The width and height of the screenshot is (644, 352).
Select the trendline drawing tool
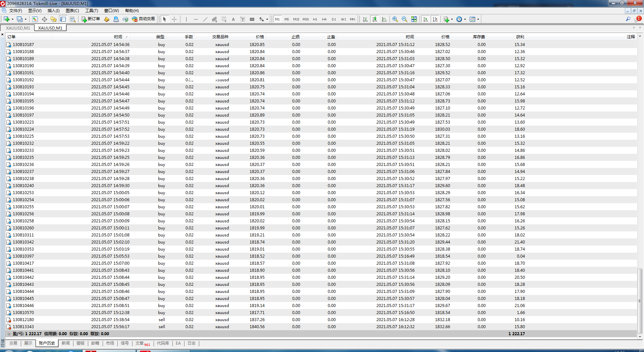pyautogui.click(x=205, y=19)
